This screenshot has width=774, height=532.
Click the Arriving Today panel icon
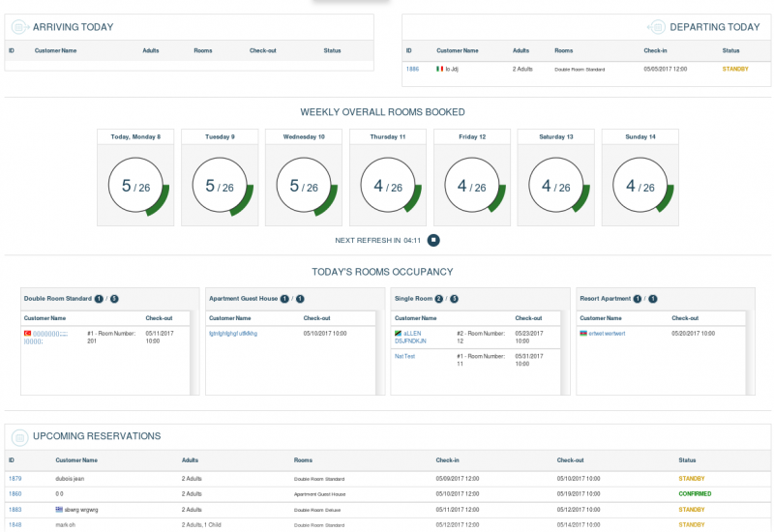[x=18, y=27]
